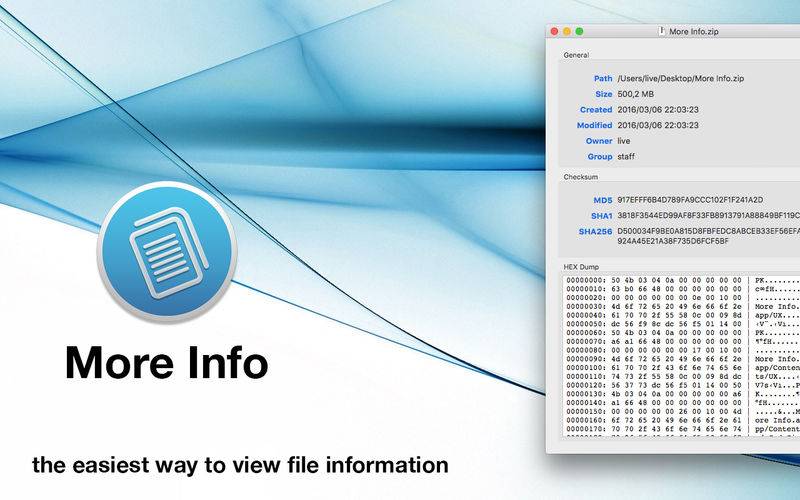Click the Modified label
The image size is (800, 500).
(594, 126)
